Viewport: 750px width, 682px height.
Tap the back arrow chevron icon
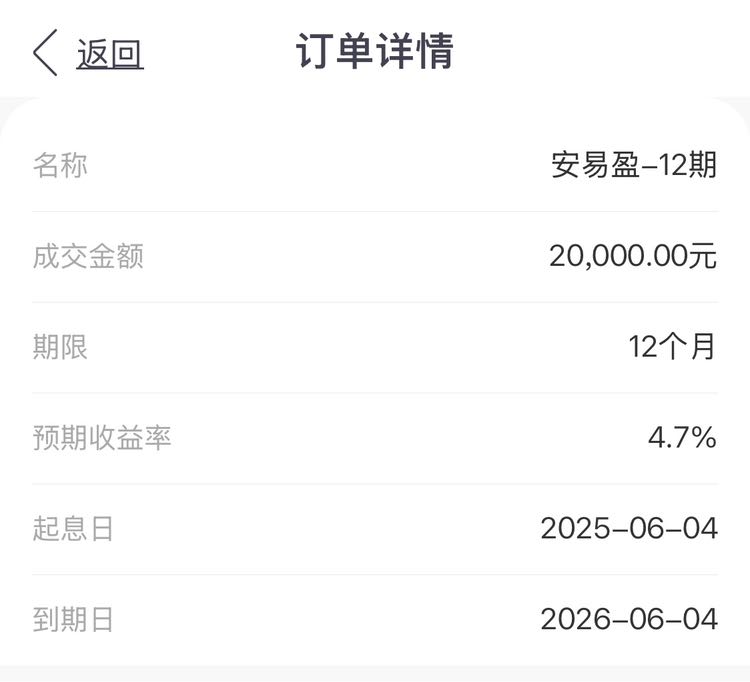pos(45,53)
